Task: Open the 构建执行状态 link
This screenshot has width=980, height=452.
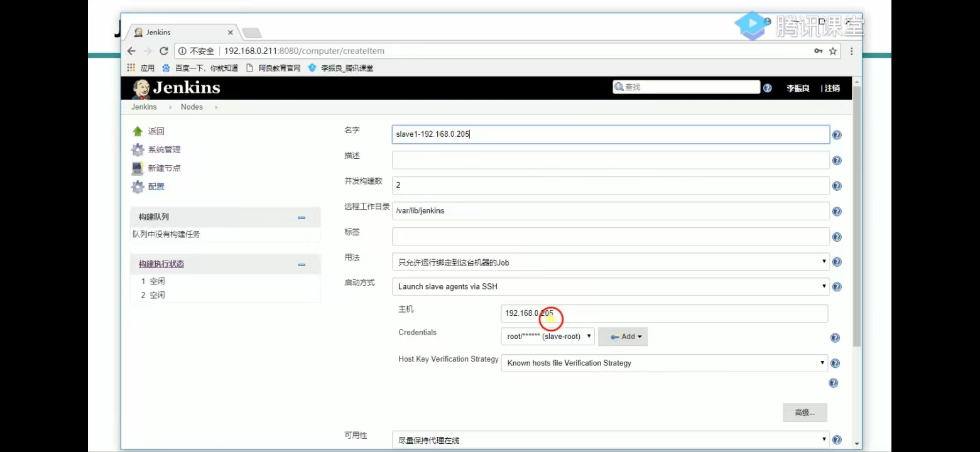Action: [x=161, y=264]
